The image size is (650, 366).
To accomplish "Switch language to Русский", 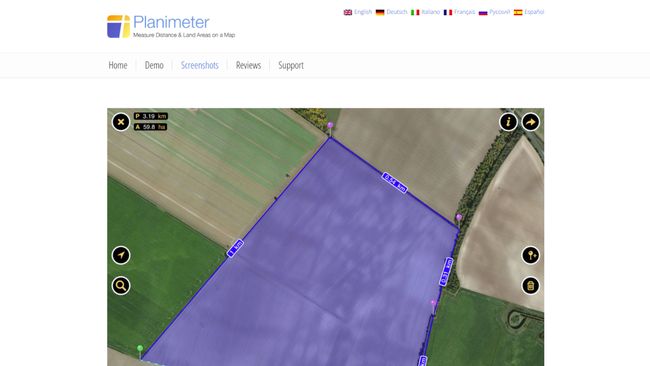I will 500,12.
